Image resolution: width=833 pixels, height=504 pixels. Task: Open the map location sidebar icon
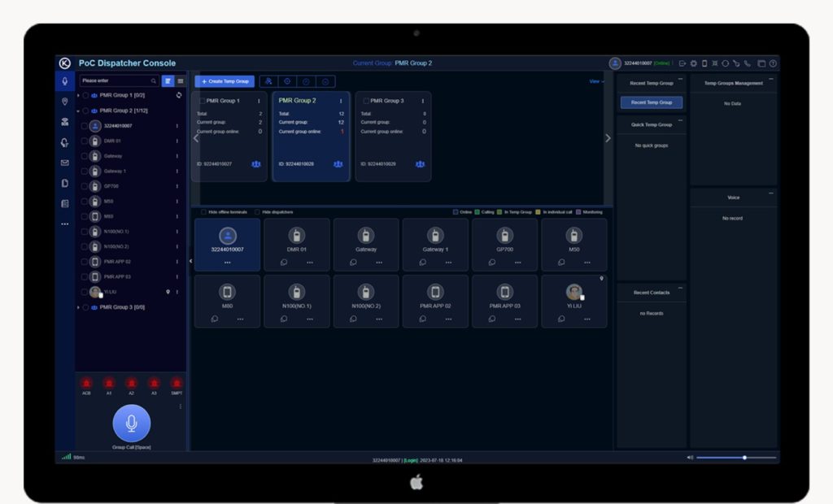pos(65,102)
